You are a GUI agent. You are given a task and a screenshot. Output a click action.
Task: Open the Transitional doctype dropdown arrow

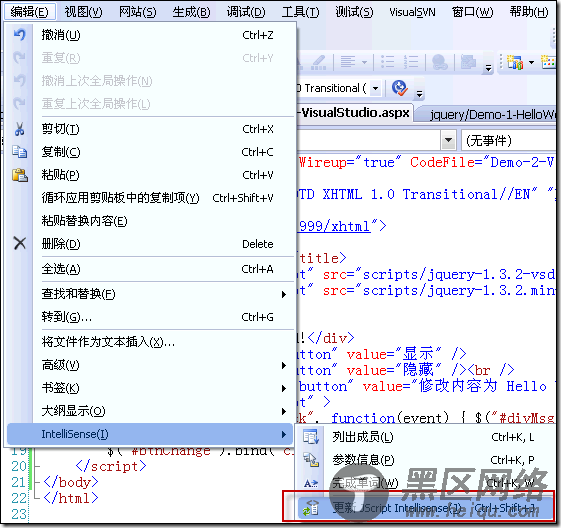[375, 88]
